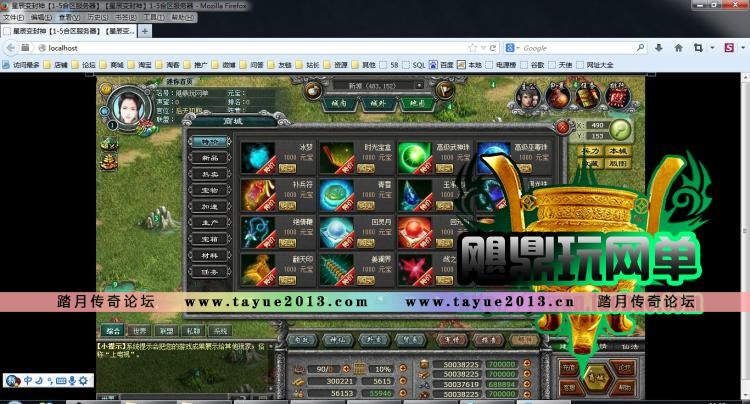Screen dimensions: 750x404
Task: Expand the Sogou toolbar dropdown arrow
Action: click(x=742, y=48)
